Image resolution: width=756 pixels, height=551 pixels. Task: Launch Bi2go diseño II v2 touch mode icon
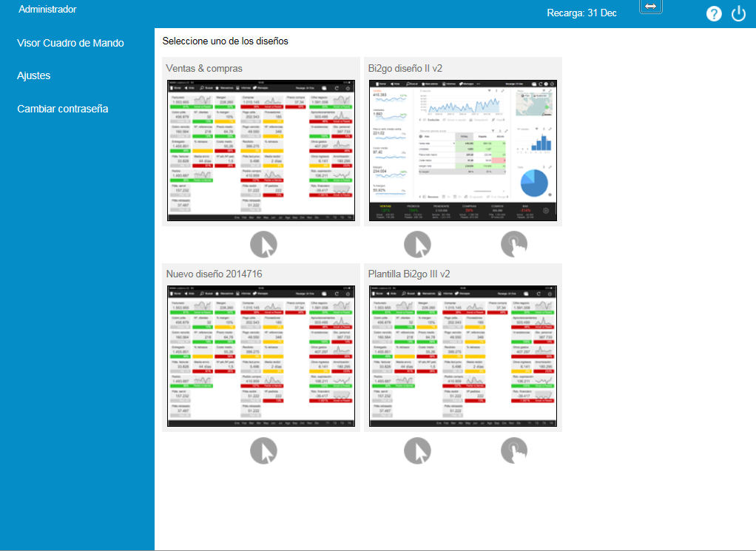coord(513,244)
